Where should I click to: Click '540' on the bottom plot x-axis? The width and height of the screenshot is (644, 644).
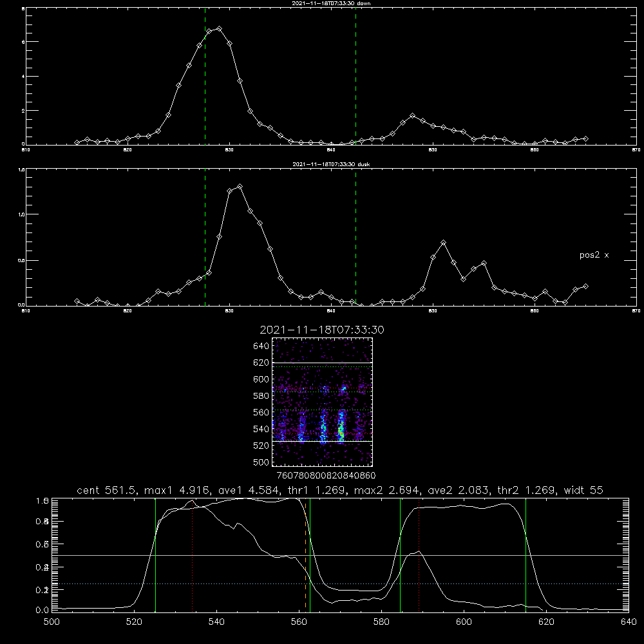[216, 622]
